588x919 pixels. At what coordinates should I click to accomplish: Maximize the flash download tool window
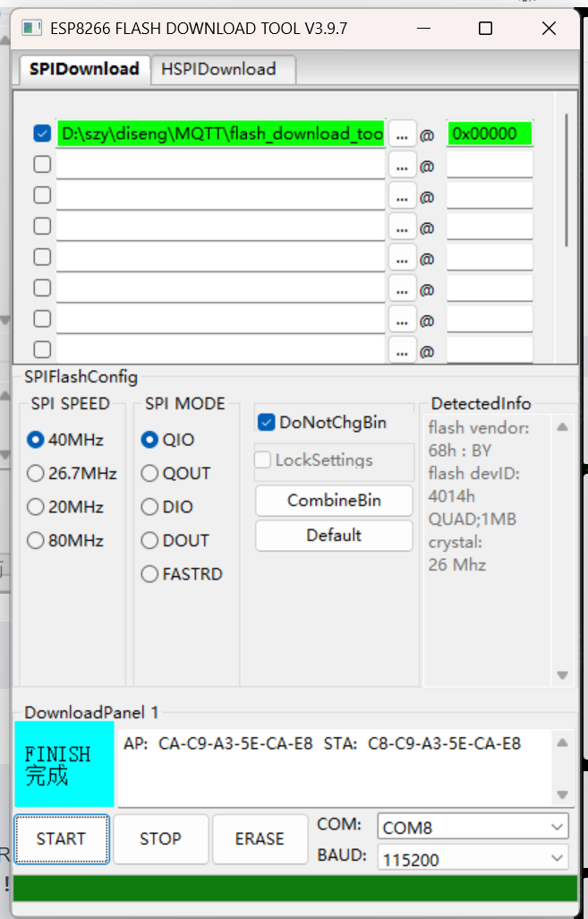(485, 28)
